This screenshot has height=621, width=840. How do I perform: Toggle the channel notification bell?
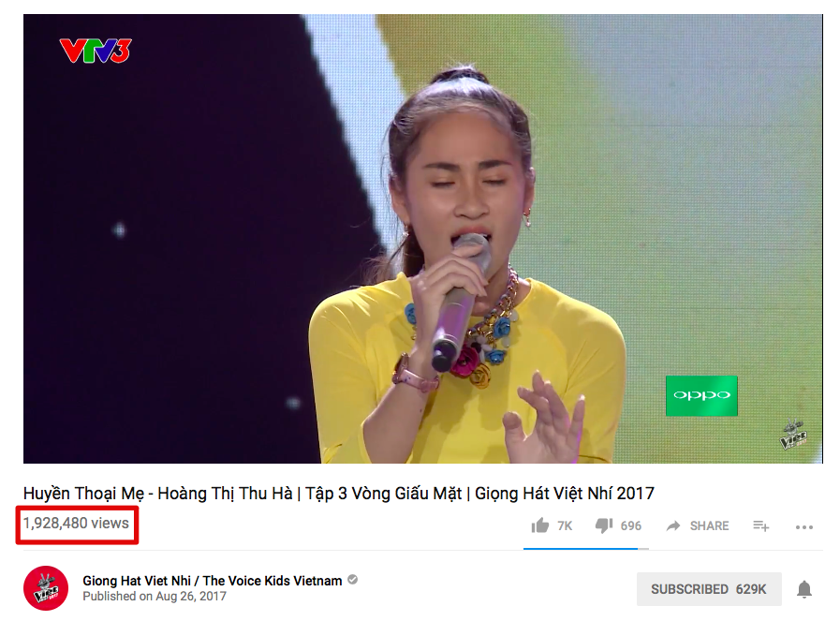[x=803, y=589]
